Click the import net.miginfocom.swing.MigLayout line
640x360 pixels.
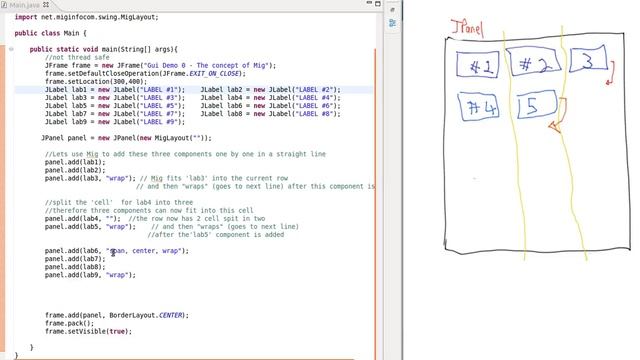[x=86, y=17]
